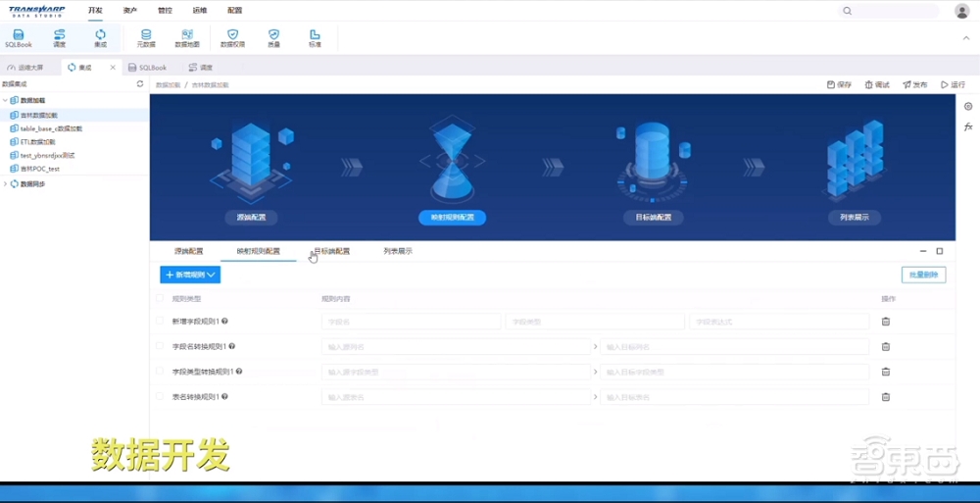This screenshot has height=503, width=980.
Task: Open the user avatar menu
Action: 962,11
